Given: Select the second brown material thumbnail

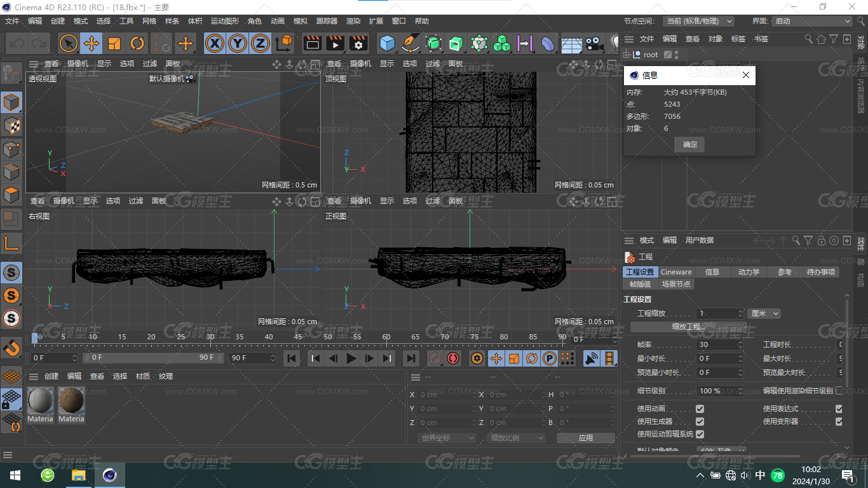Looking at the screenshot, I should click(71, 401).
